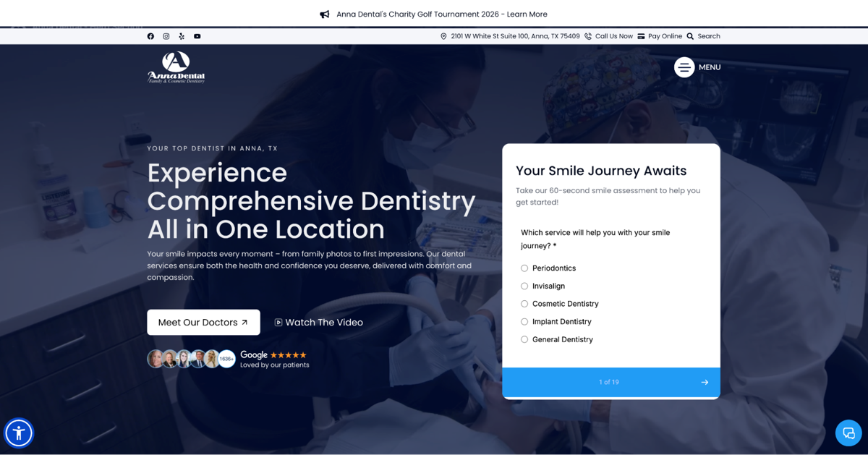Select the General Dentistry radio option
The width and height of the screenshot is (868, 455).
pyautogui.click(x=524, y=339)
